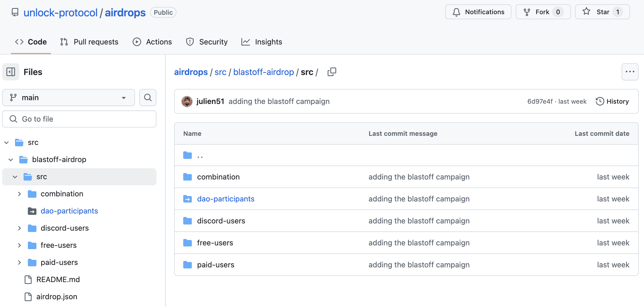This screenshot has width=644, height=307.
Task: Open the main branch dropdown
Action: [69, 98]
